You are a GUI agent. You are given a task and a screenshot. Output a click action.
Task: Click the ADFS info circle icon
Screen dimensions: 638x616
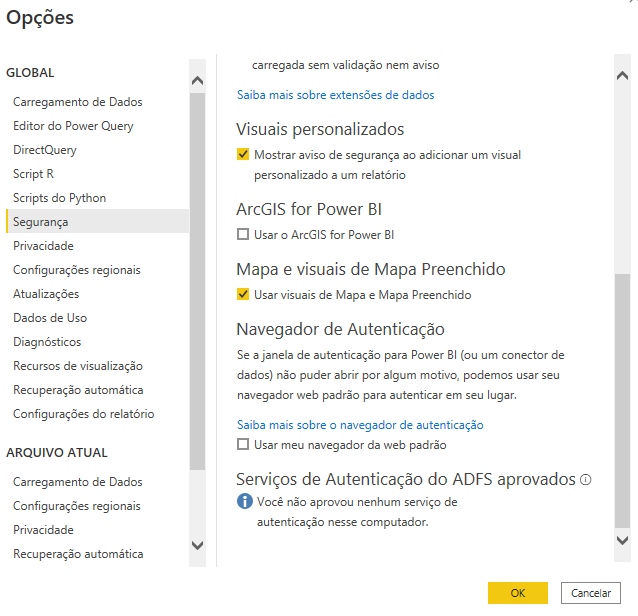(x=586, y=480)
